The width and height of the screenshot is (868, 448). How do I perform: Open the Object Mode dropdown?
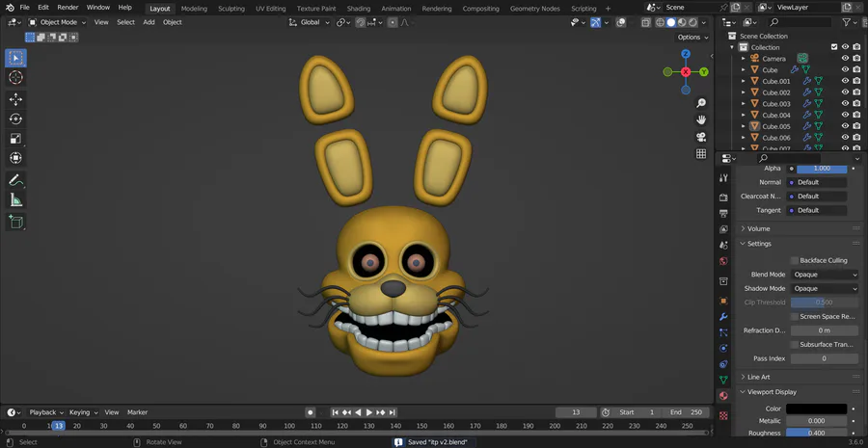[x=58, y=23]
